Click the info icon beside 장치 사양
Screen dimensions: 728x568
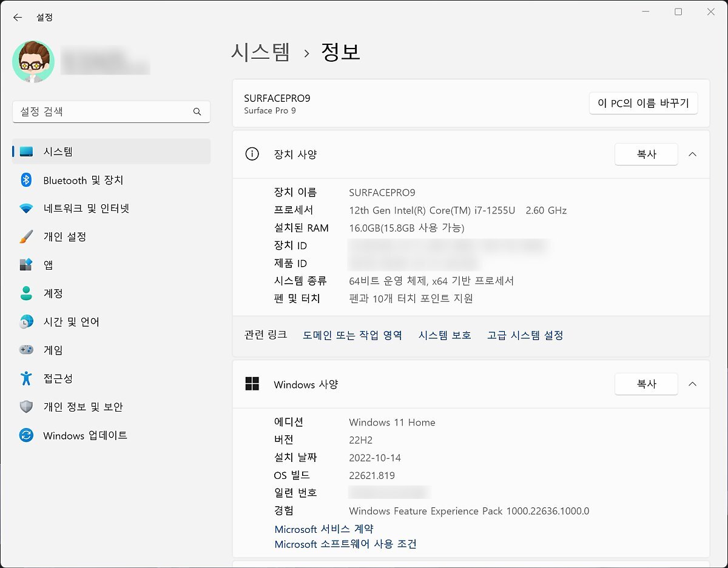click(x=252, y=154)
